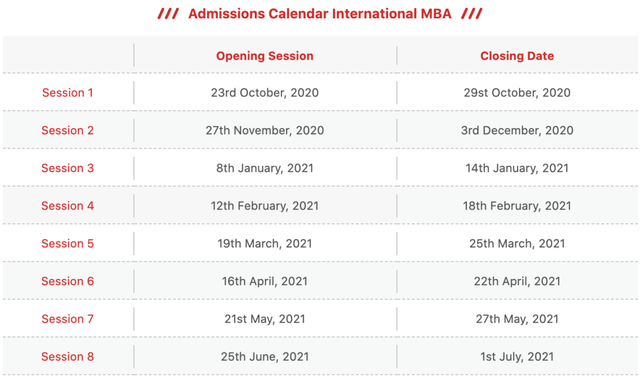This screenshot has height=379, width=640.
Task: Click the Session 6 row label
Action: click(x=67, y=281)
